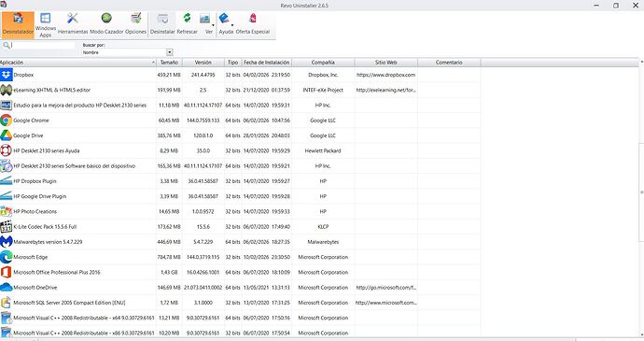644x341 pixels.
Task: Focus the search text field
Action: (43, 45)
